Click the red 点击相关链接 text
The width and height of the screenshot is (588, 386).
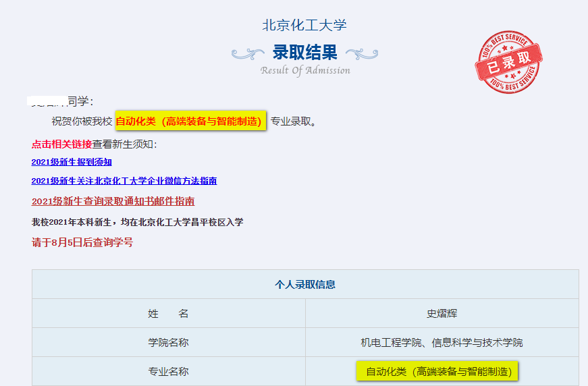[61, 144]
